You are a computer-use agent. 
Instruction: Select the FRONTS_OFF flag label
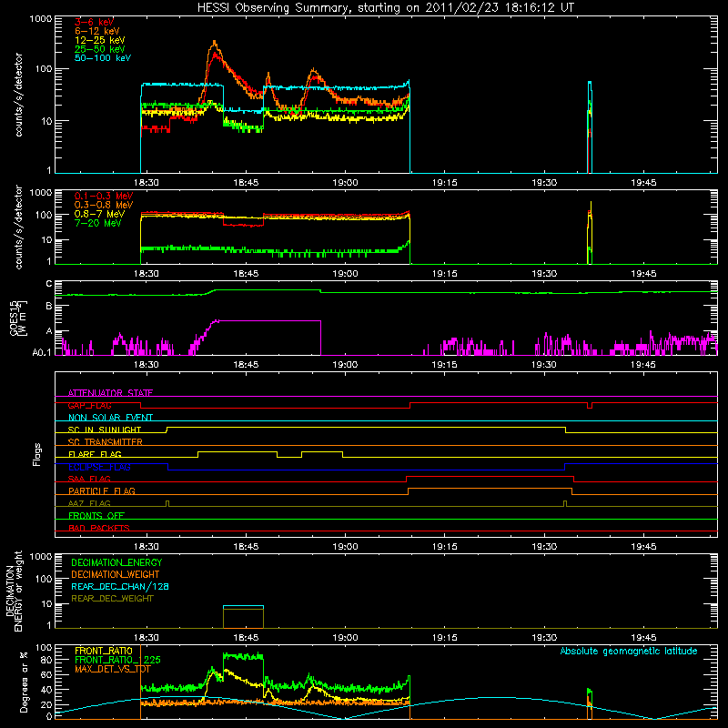point(96,516)
